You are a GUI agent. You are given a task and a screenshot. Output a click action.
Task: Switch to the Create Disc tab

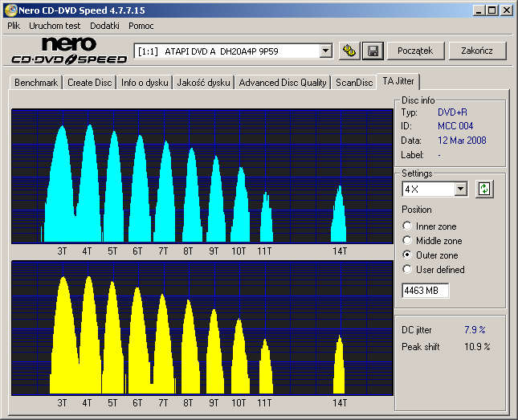[89, 83]
